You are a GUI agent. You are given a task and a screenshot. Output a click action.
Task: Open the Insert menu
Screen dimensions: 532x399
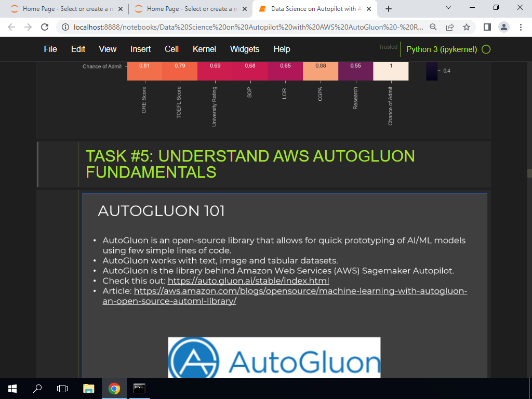pos(140,49)
